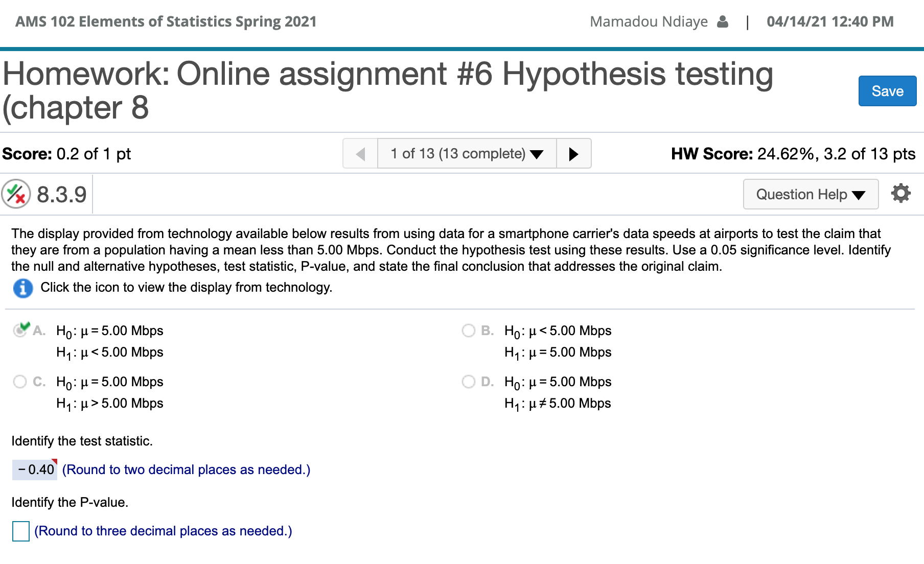Click the homework title heading

pos(388,91)
